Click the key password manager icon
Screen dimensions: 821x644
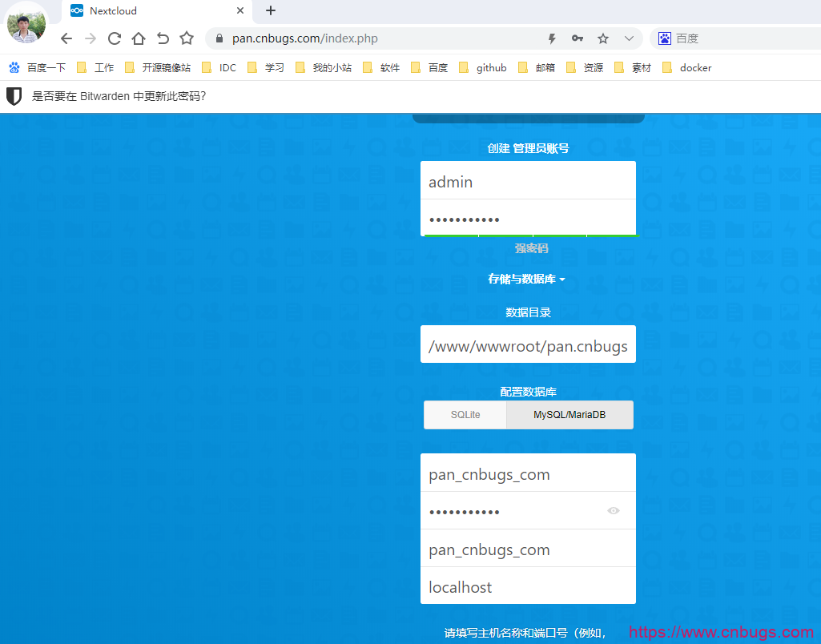(577, 38)
